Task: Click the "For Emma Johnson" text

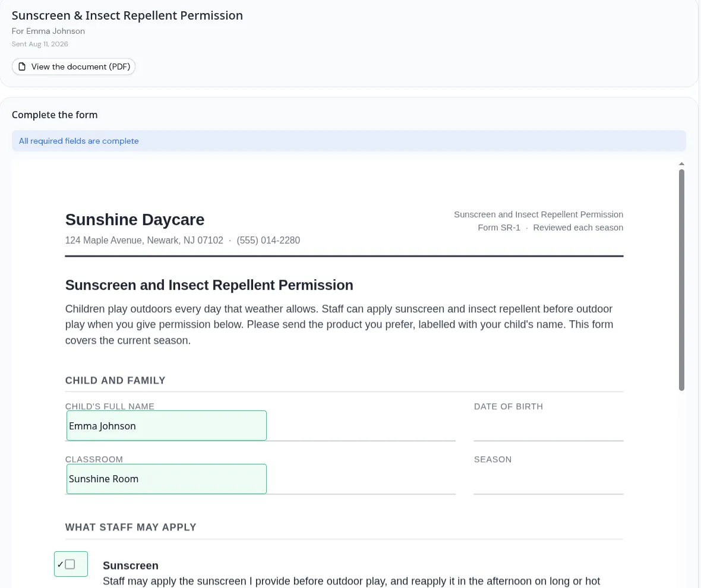Action: 48,31
